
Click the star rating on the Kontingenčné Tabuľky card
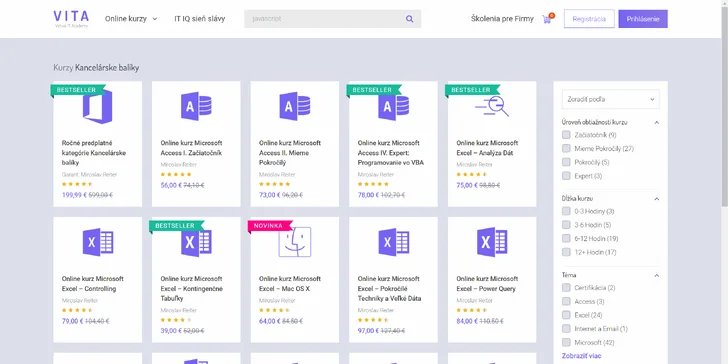(x=176, y=320)
